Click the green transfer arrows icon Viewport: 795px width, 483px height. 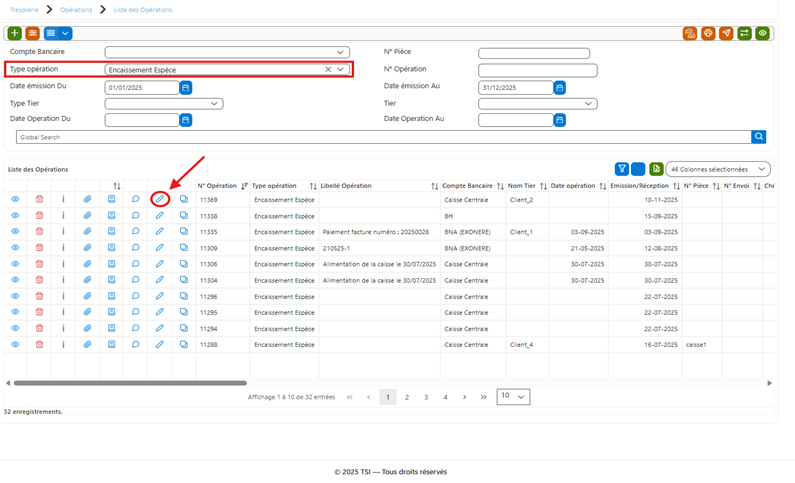point(744,33)
